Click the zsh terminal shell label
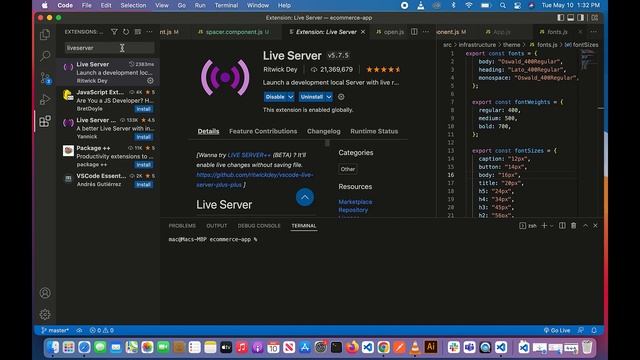Viewport: 640px width, 360px height. 529,226
